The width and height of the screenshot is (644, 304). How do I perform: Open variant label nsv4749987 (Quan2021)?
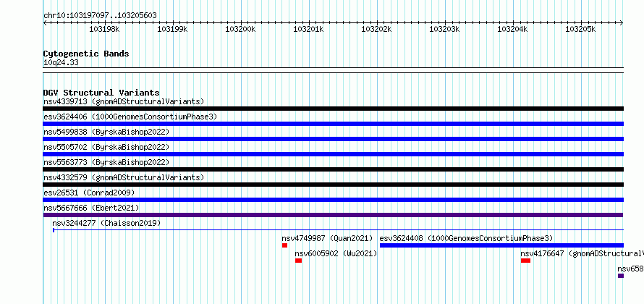tap(327, 238)
